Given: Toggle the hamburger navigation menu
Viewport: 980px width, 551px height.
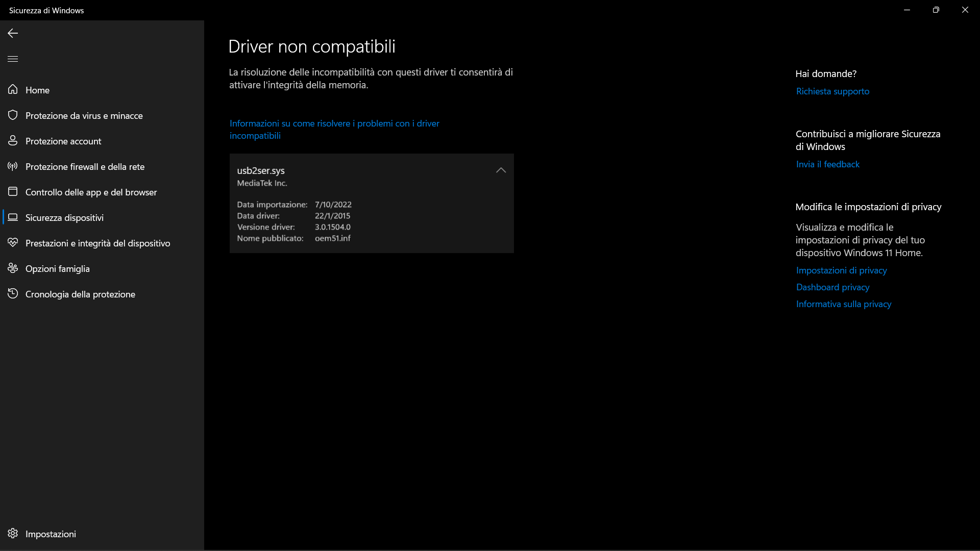Looking at the screenshot, I should click(13, 59).
